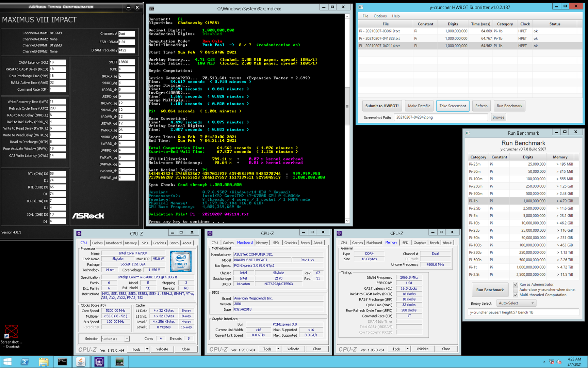The height and width of the screenshot is (368, 588).
Task: Click the Run Benchmark window title icon
Action: (x=468, y=133)
